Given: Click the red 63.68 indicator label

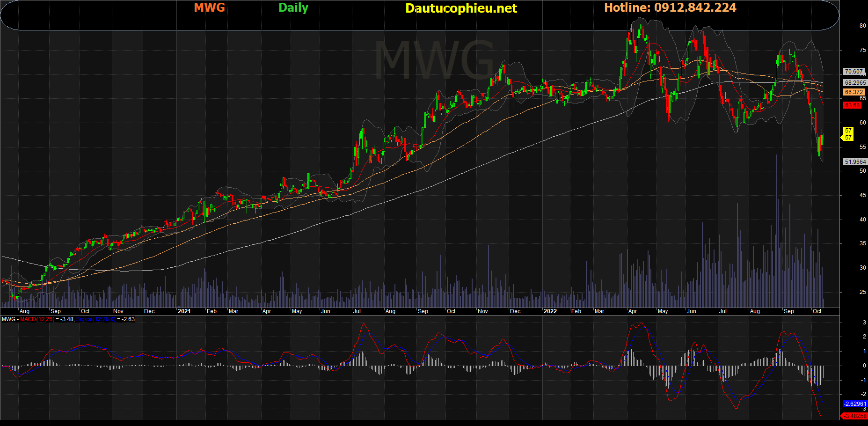Looking at the screenshot, I should (852, 105).
